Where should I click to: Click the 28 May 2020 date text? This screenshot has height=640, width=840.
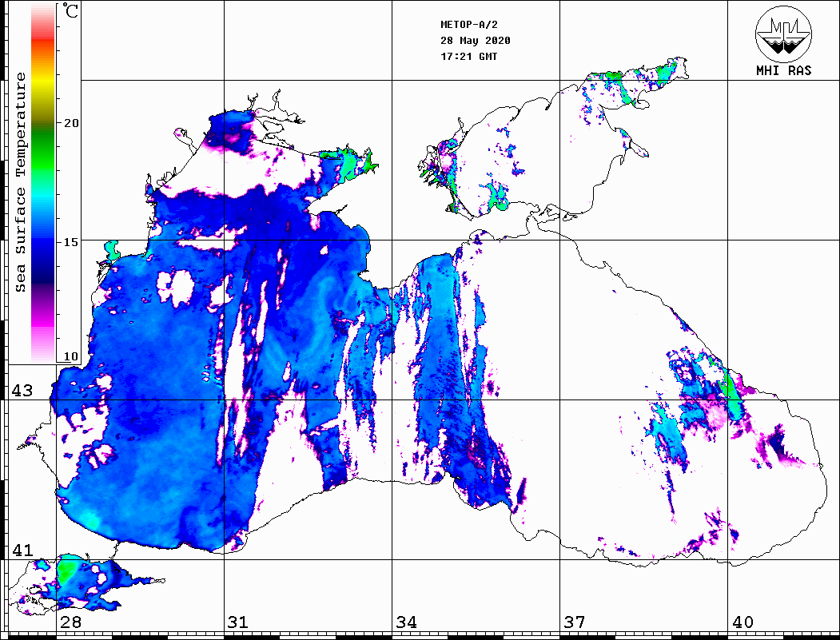pos(476,41)
